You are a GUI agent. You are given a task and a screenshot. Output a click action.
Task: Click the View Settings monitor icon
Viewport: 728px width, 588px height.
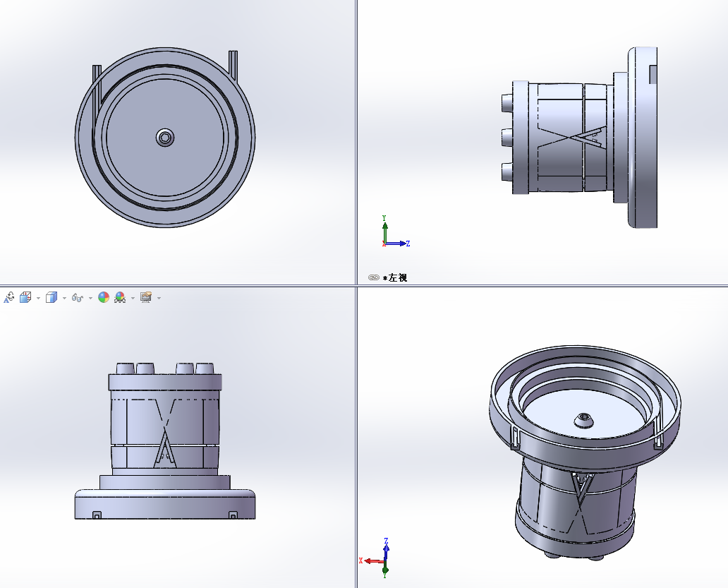point(146,297)
